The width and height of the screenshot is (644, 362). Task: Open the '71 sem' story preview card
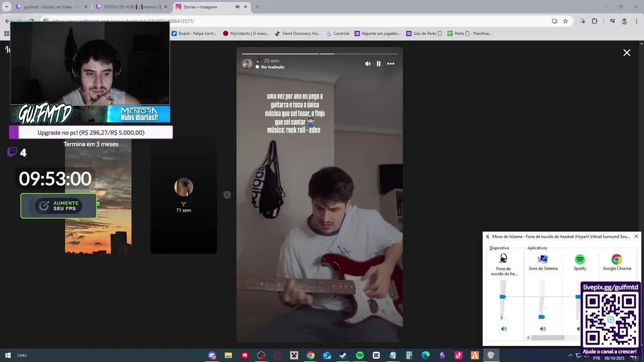184,195
